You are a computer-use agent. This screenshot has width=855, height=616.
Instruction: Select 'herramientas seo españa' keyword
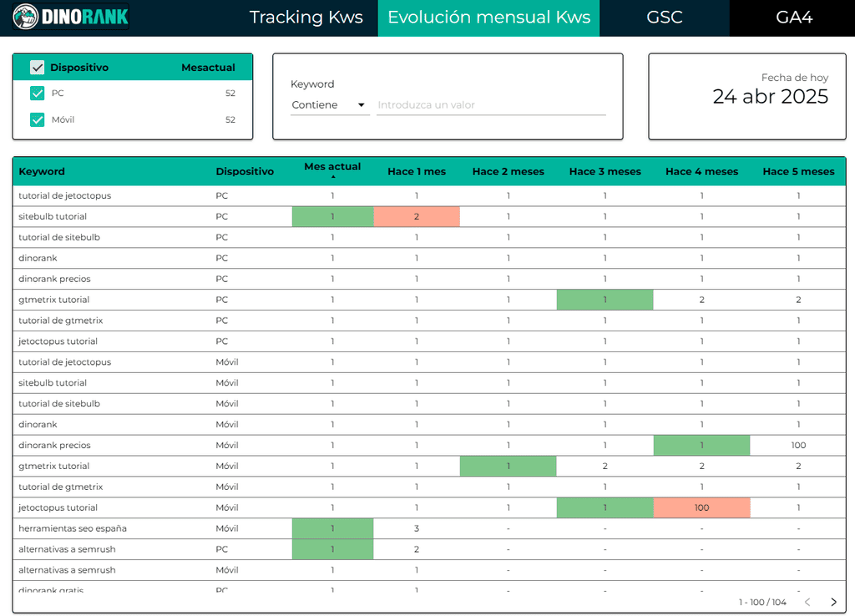[x=73, y=528]
